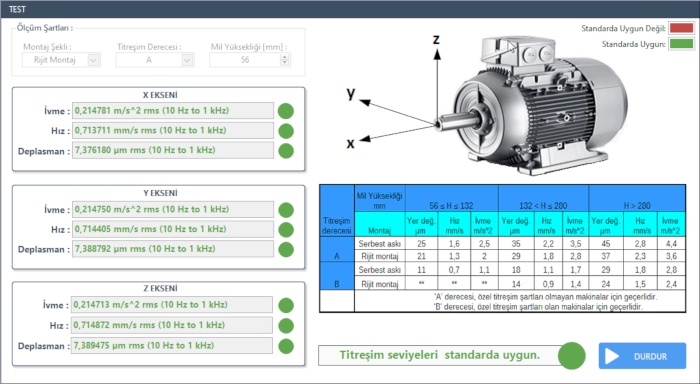The width and height of the screenshot is (700, 384).
Task: Click the X axis İvme green status indicator
Action: pyautogui.click(x=286, y=111)
